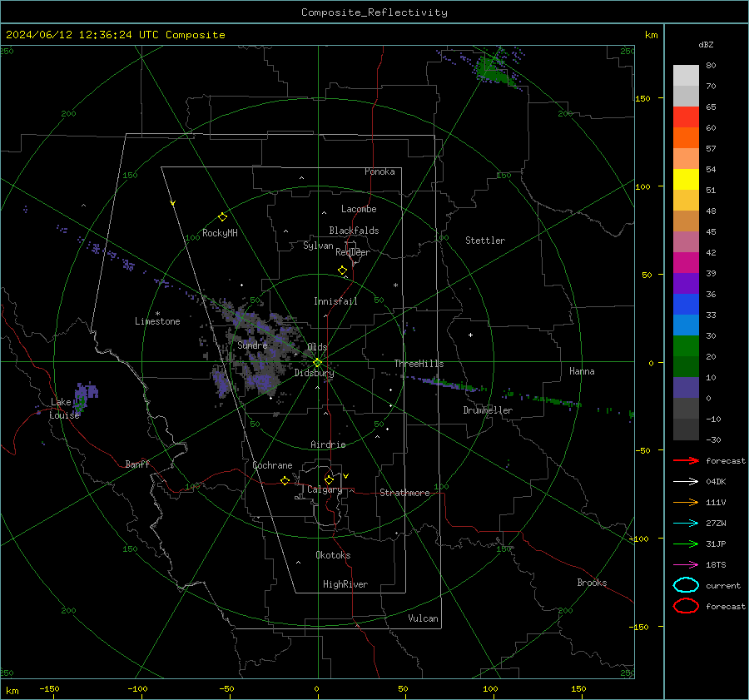Click the Blackfalds town label
Screen dimensions: 749x700
(x=354, y=231)
